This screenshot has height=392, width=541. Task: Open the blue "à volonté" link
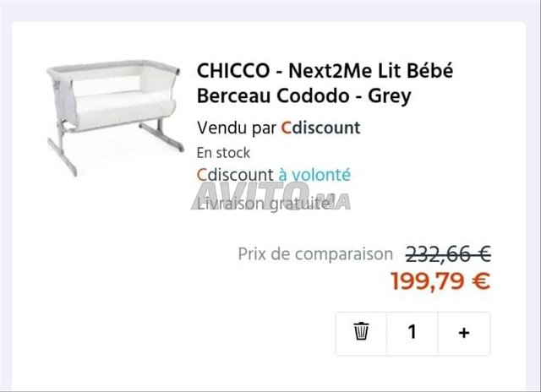(x=314, y=175)
